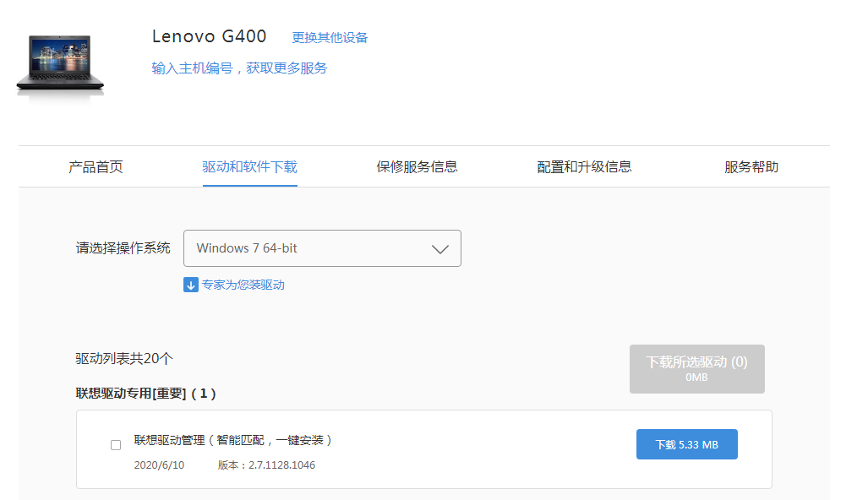Click the date 2020/6/10 text
Image resolution: width=868 pixels, height=500 pixels.
pos(159,465)
